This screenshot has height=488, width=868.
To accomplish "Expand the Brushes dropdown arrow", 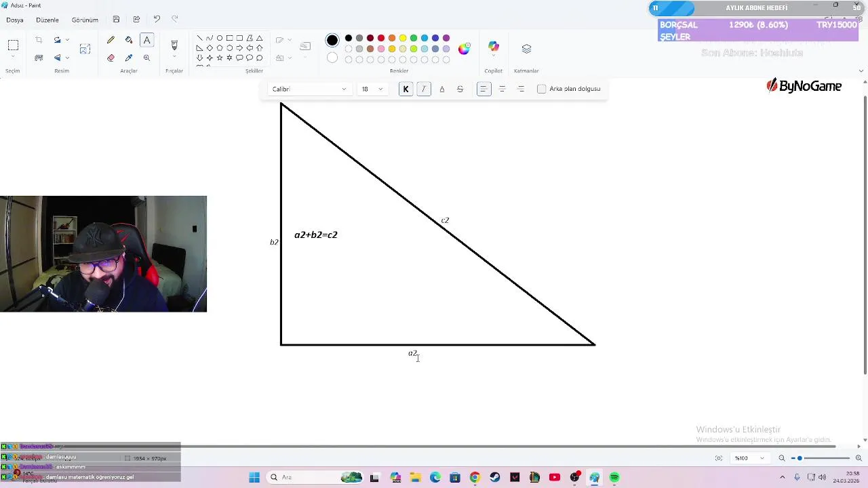I will pyautogui.click(x=174, y=57).
